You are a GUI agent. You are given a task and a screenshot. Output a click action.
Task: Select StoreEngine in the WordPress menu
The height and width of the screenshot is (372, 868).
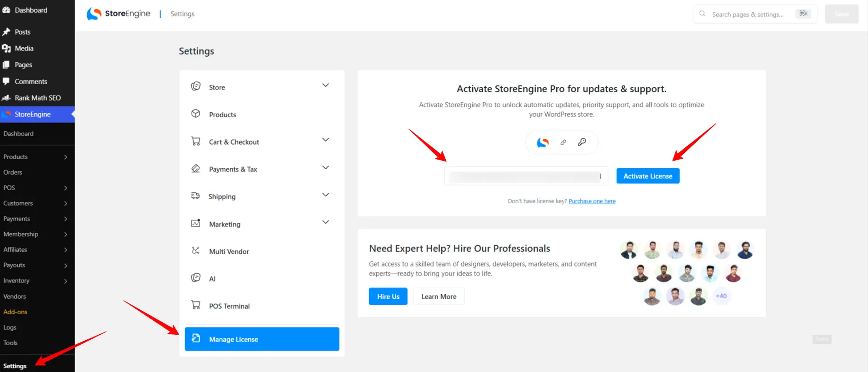tap(37, 114)
